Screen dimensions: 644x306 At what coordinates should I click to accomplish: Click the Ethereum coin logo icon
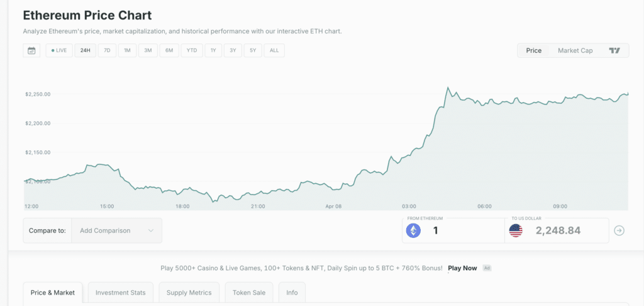[x=413, y=231]
